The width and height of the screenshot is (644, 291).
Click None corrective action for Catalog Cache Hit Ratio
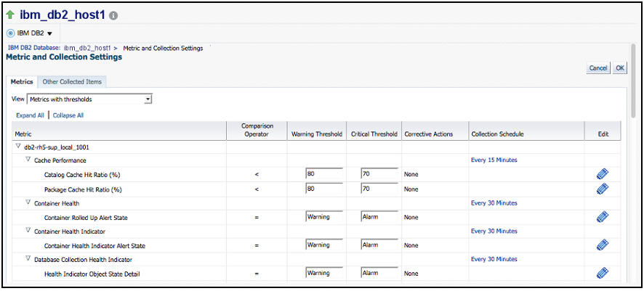(x=411, y=174)
